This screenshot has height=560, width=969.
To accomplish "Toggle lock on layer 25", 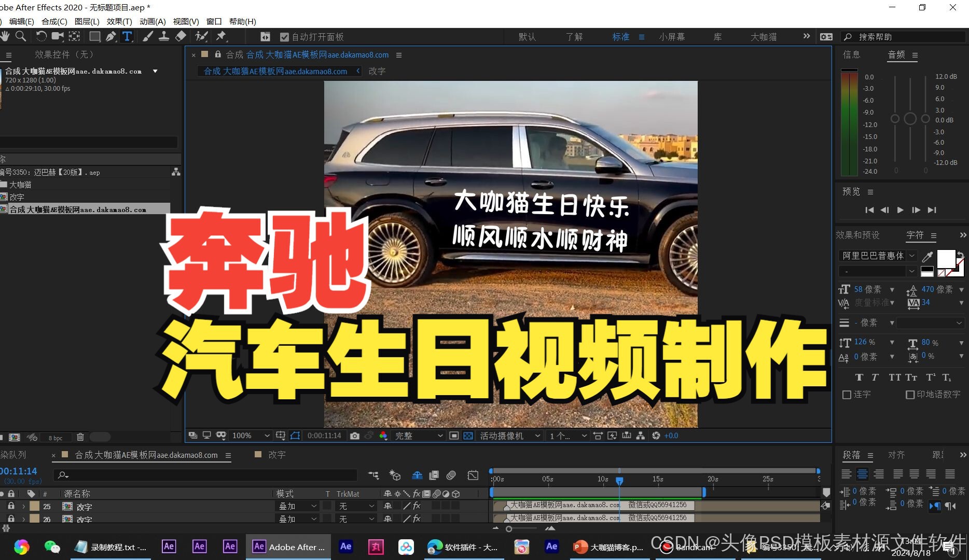I will (x=11, y=506).
